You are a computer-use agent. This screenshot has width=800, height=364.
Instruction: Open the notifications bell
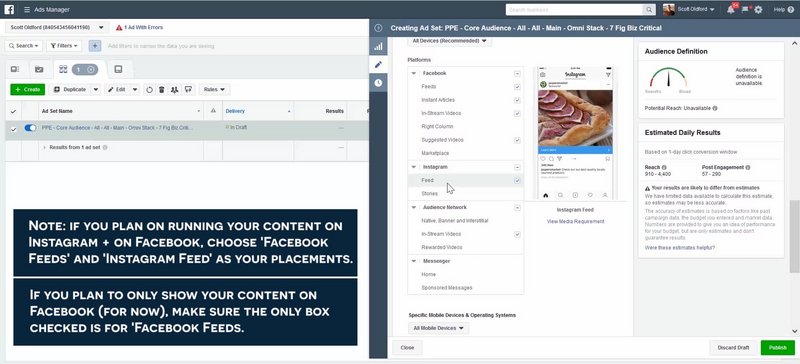click(731, 9)
